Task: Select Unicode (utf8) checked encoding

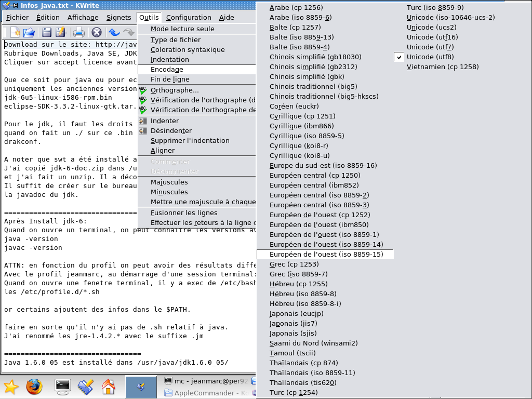Action: 462,57
